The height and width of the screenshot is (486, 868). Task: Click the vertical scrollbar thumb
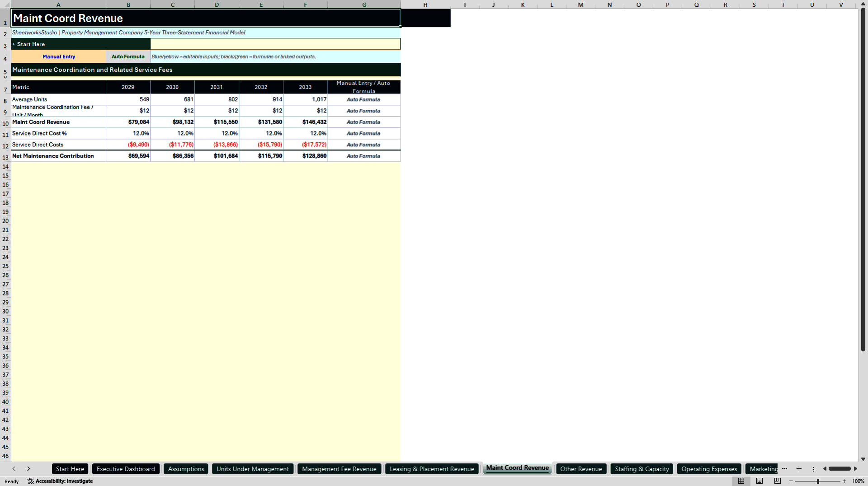point(863,180)
